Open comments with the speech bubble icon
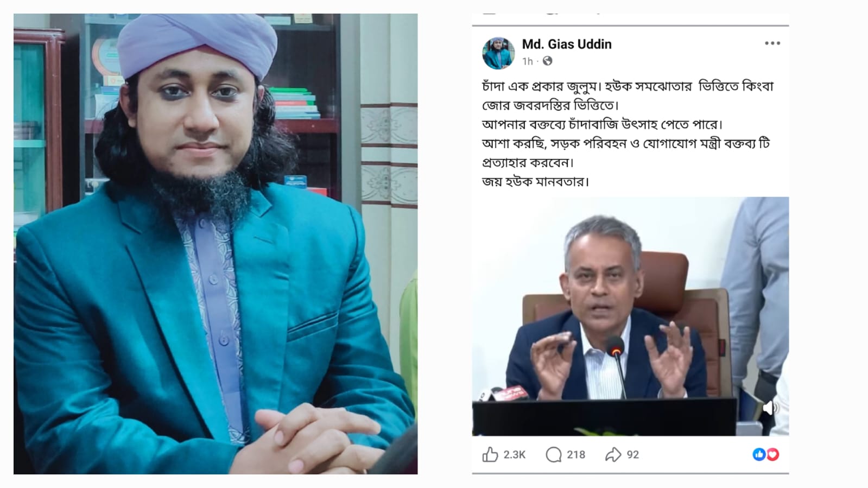The height and width of the screenshot is (488, 868). pos(553,454)
